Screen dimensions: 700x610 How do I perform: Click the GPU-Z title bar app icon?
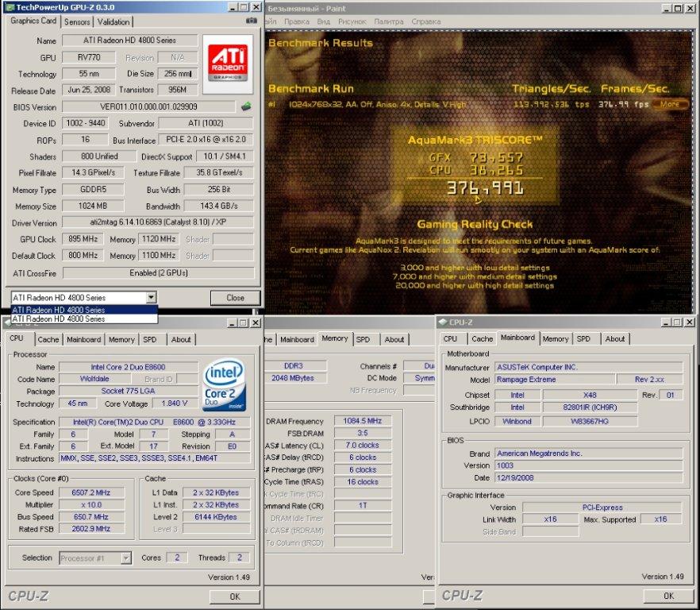pyautogui.click(x=10, y=7)
